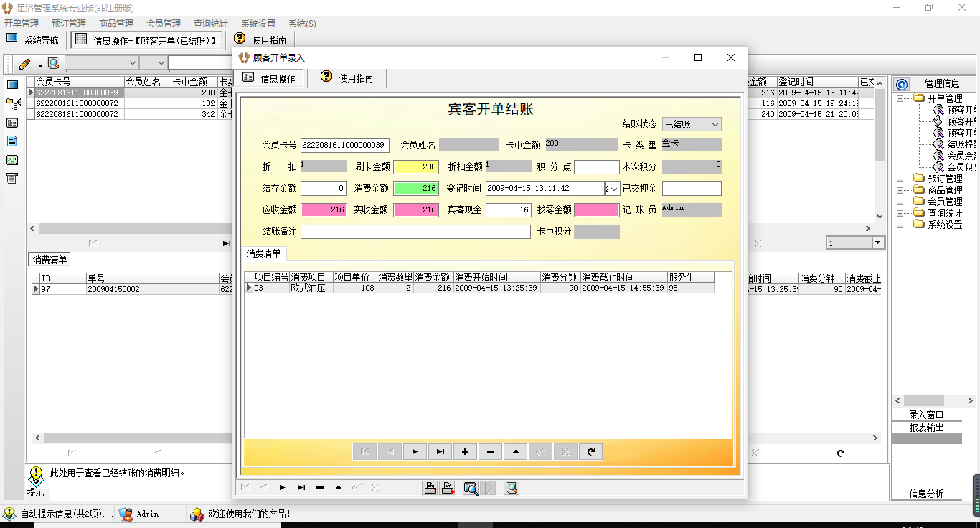Screen dimensions: 980x528
Task: Click the 提示 lightbulb icon
Action: tap(36, 475)
